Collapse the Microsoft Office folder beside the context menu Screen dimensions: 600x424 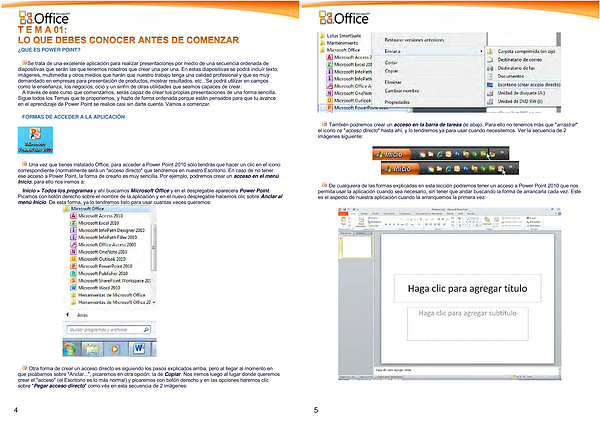340,50
